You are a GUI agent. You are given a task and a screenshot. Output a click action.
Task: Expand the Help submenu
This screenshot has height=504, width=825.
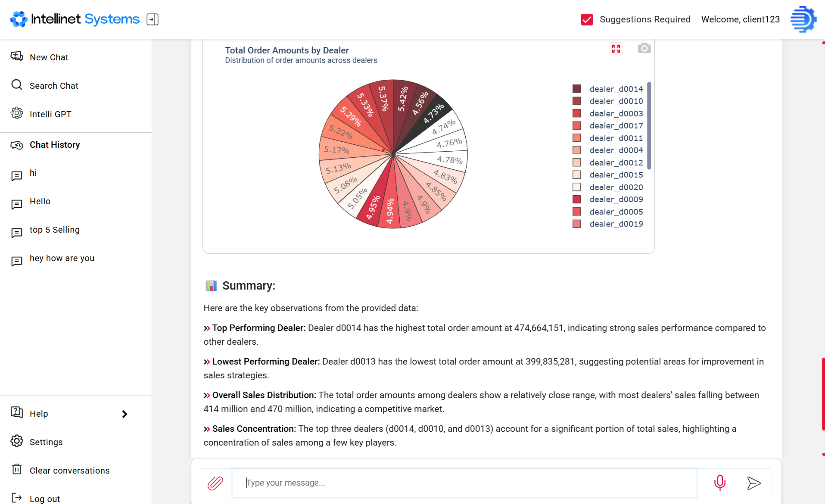point(125,414)
